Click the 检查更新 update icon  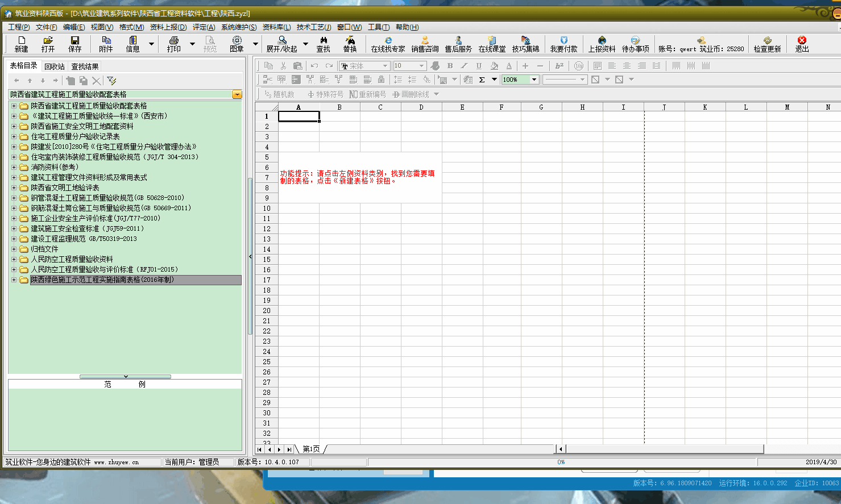[x=767, y=44]
